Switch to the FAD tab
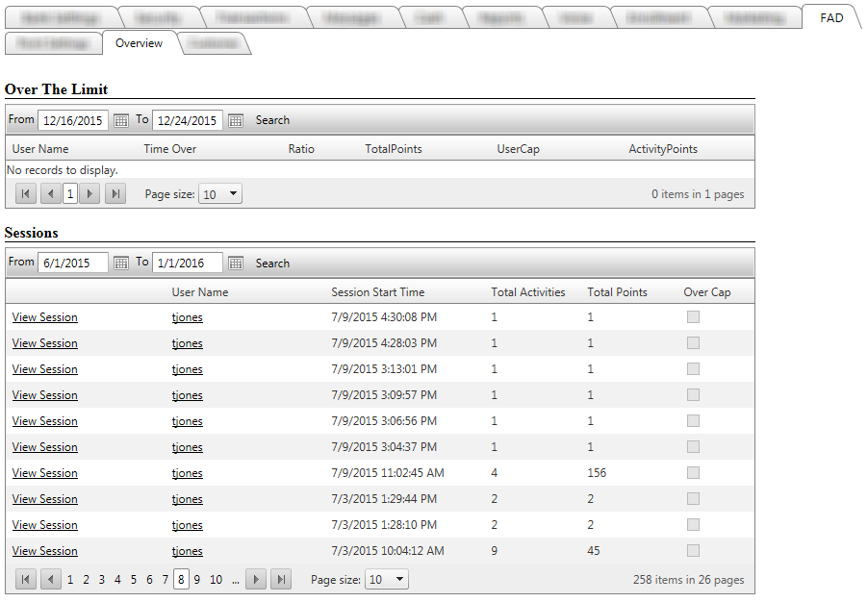Screen dimensions: 868x602 click(x=831, y=17)
